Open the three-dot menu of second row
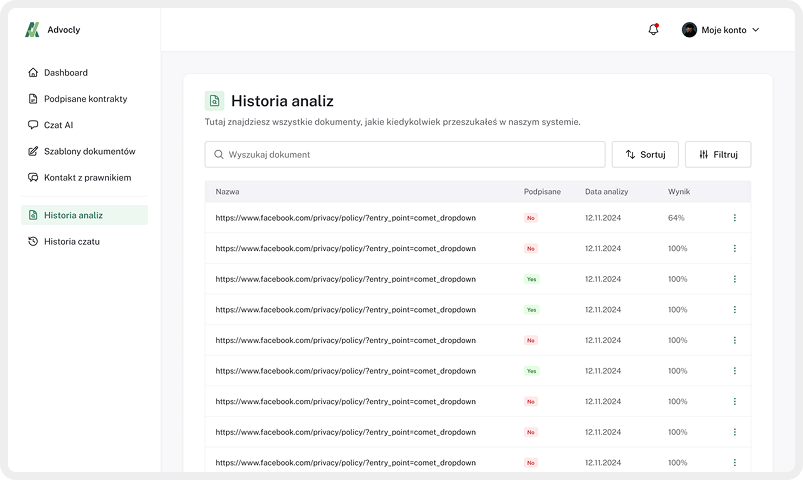 [x=735, y=248]
